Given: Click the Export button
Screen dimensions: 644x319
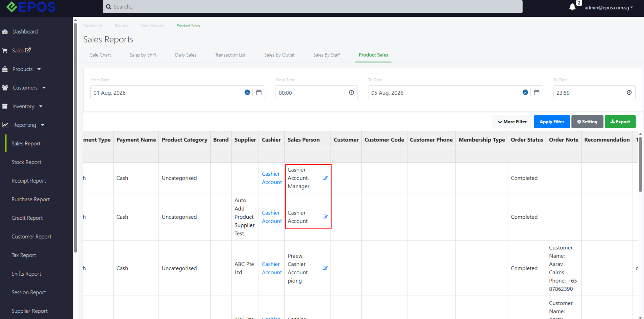Looking at the screenshot, I should coord(620,122).
